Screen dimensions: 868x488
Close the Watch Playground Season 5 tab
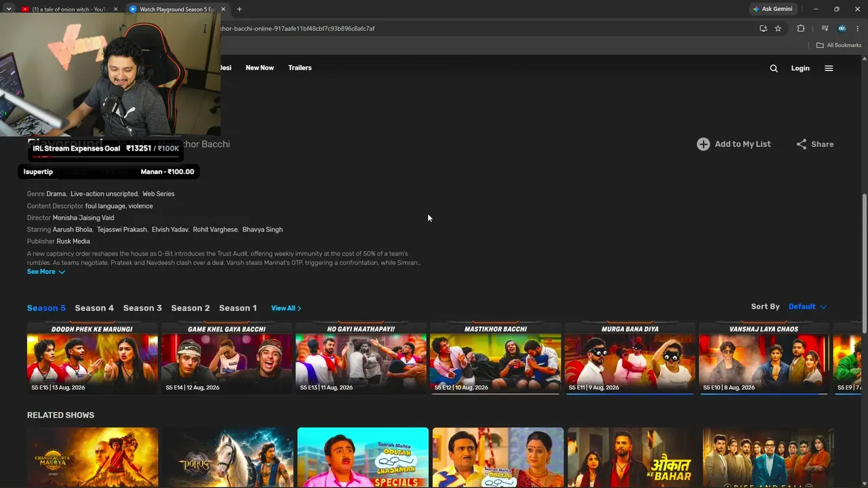pos(224,9)
